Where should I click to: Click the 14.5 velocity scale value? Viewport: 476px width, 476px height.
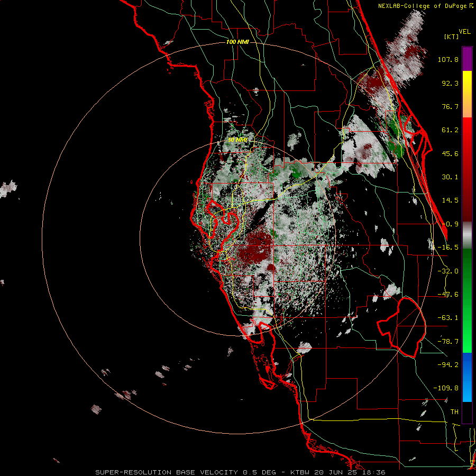pyautogui.click(x=450, y=200)
